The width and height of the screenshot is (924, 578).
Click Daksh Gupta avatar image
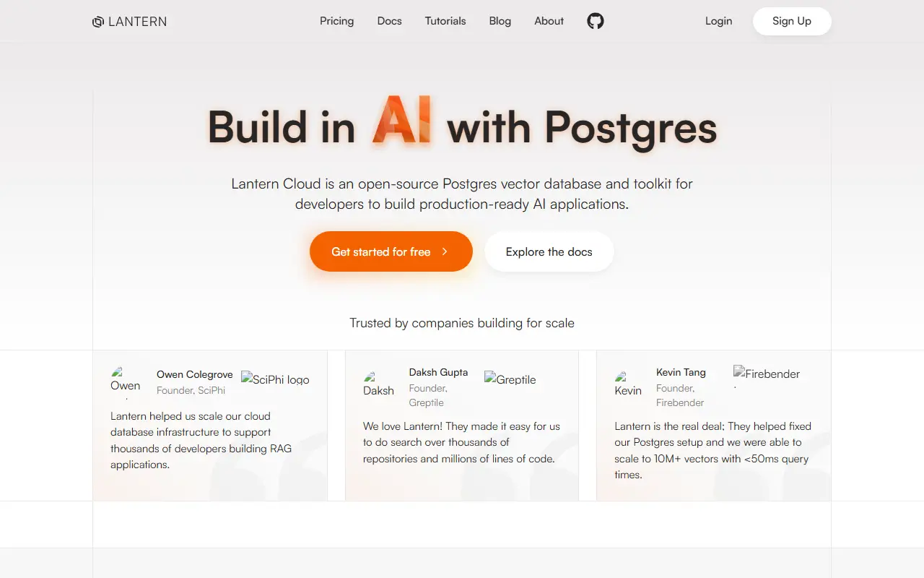click(x=378, y=384)
